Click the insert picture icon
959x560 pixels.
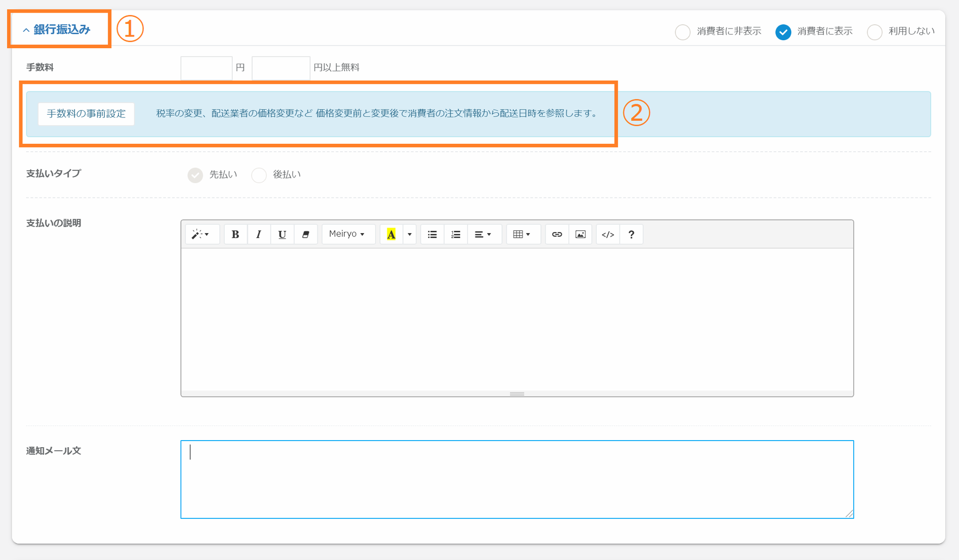coord(580,234)
